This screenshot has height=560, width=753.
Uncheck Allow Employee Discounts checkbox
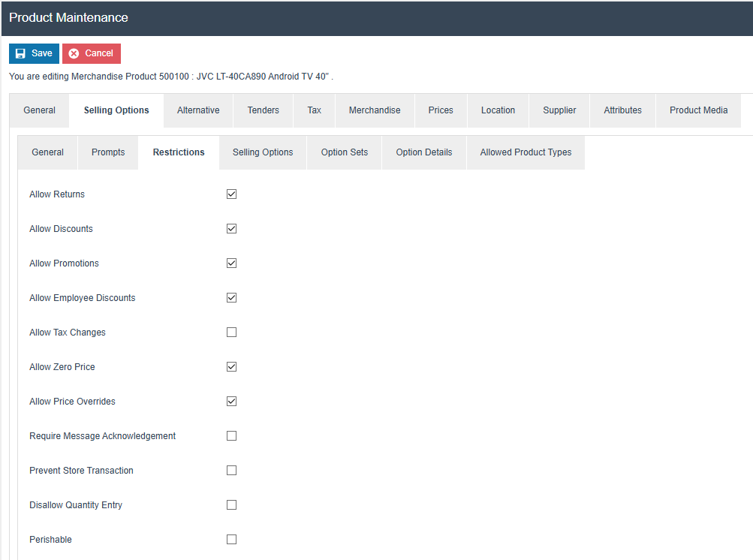pyautogui.click(x=231, y=298)
